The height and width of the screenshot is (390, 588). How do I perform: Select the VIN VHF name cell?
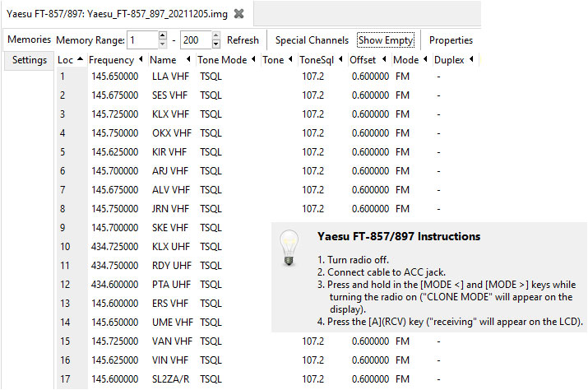pos(170,360)
